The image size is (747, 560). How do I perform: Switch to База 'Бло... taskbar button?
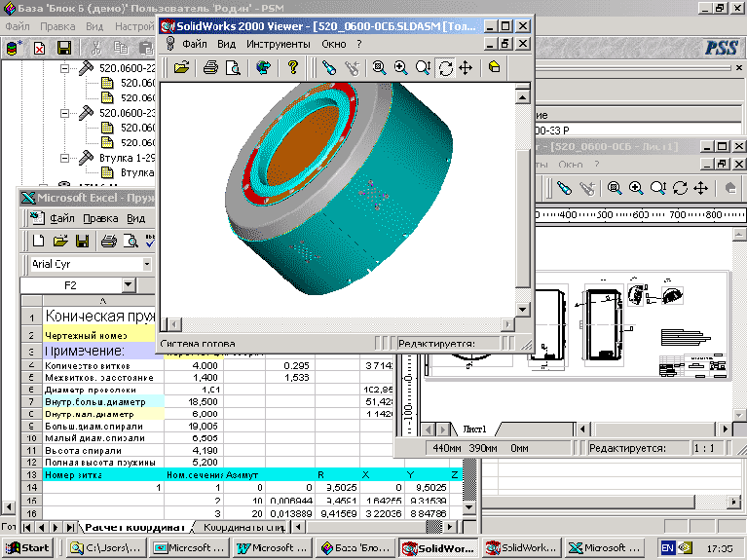pyautogui.click(x=355, y=548)
